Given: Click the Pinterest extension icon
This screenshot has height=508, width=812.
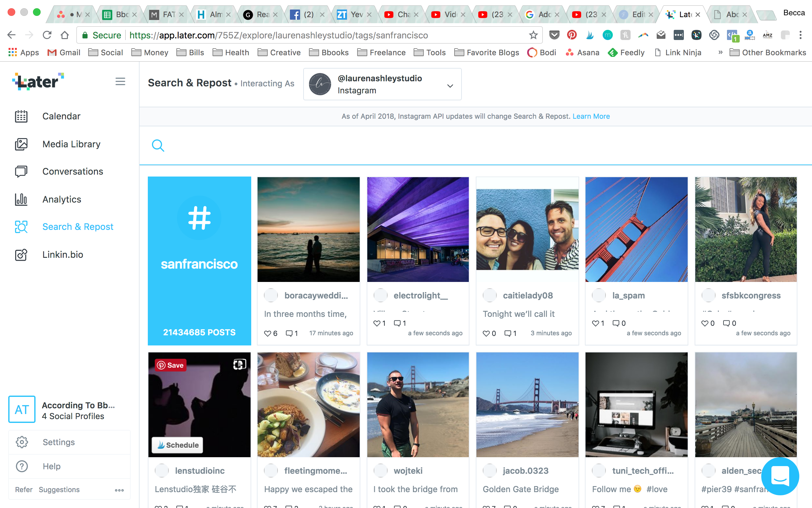Looking at the screenshot, I should pyautogui.click(x=572, y=35).
